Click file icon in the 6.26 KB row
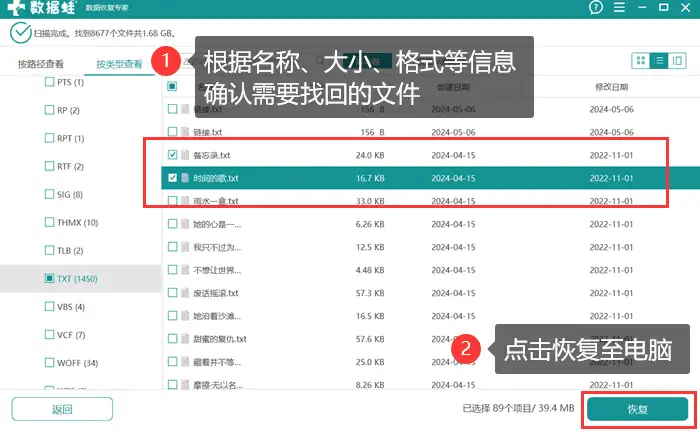Viewport: 700px width, 435px height. point(185,224)
